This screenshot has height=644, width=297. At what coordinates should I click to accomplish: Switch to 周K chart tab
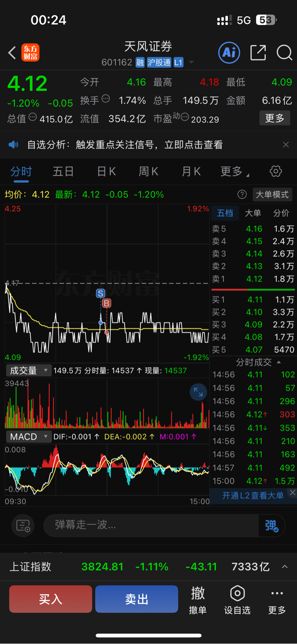pyautogui.click(x=148, y=171)
